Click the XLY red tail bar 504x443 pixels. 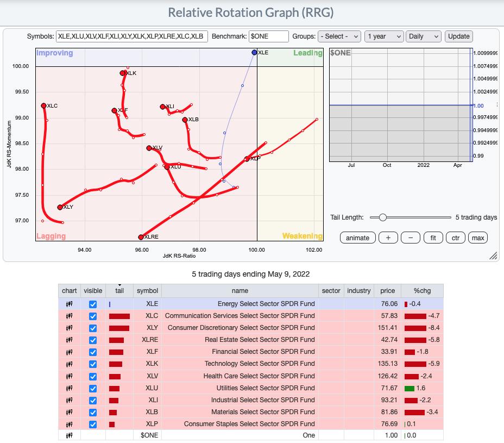(119, 328)
